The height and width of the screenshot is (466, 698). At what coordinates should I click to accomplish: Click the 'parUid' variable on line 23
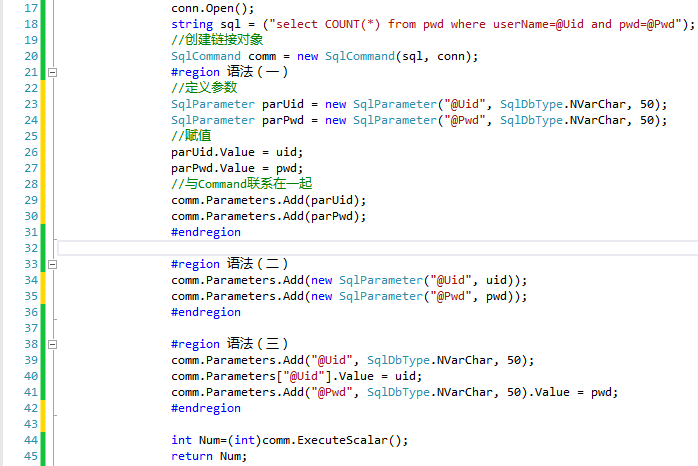click(x=283, y=104)
